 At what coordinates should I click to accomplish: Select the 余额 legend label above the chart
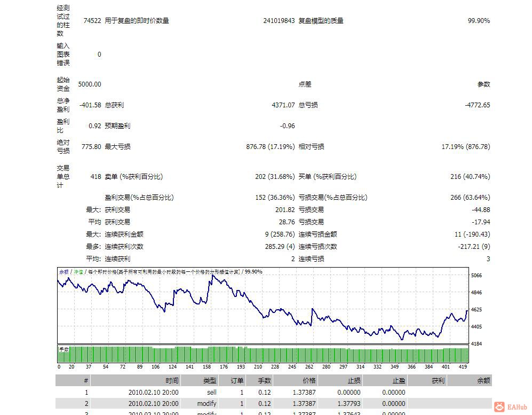[x=63, y=271]
